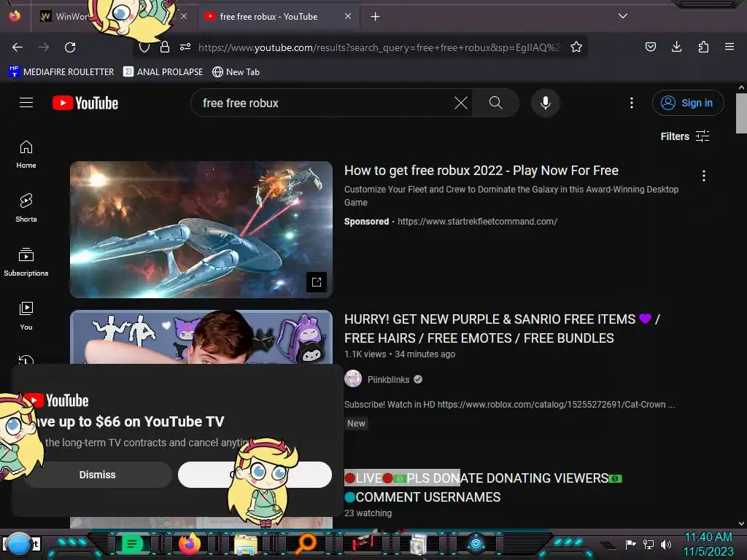Screen dimensions: 747x560
Task: Open the action center flag icon
Action: point(630,544)
